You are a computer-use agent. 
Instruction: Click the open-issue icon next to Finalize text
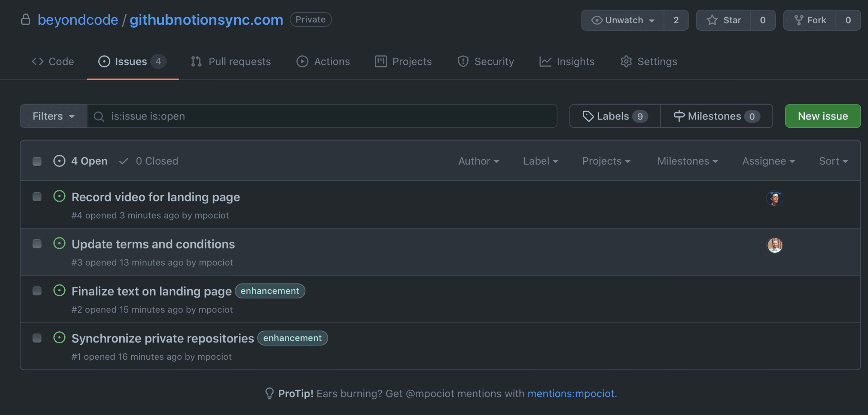coord(59,290)
